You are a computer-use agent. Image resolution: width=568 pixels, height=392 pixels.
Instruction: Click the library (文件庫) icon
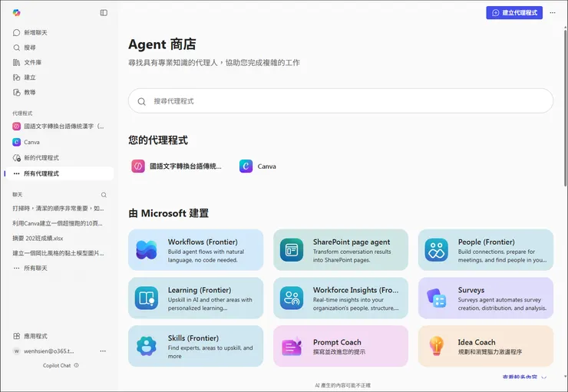point(16,62)
